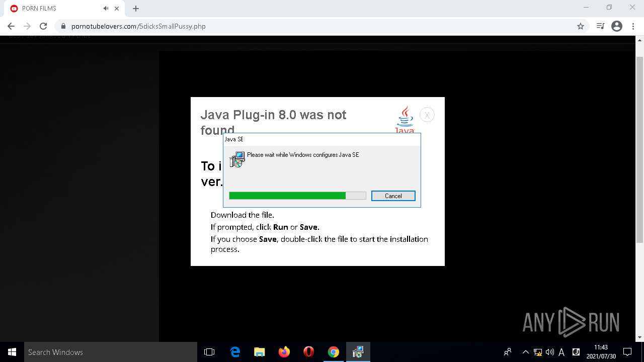The height and width of the screenshot is (362, 644).
Task: Bookmark this page with the star
Action: (581, 26)
